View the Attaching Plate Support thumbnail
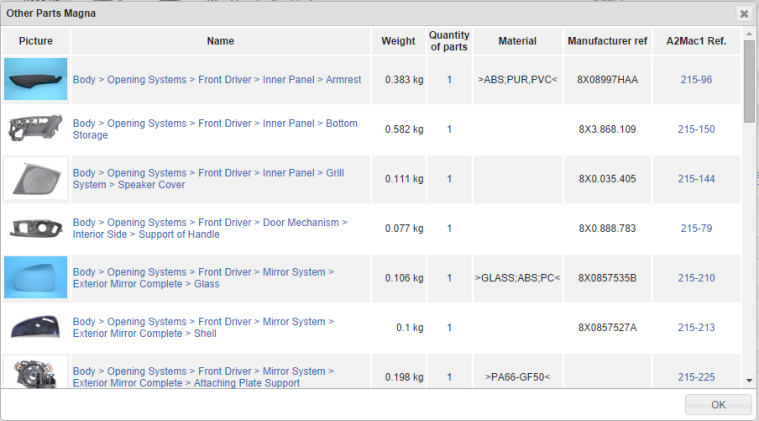The height and width of the screenshot is (421, 759). pos(36,372)
